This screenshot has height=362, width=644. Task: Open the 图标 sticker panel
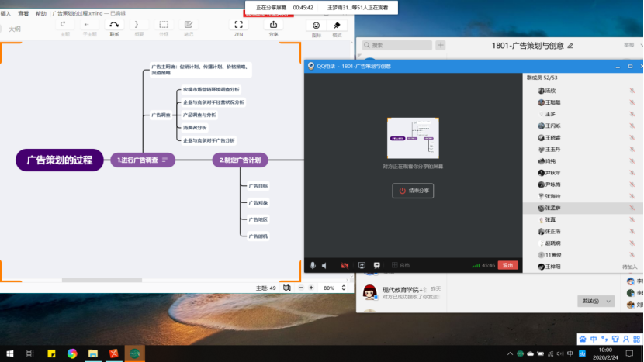(x=316, y=27)
